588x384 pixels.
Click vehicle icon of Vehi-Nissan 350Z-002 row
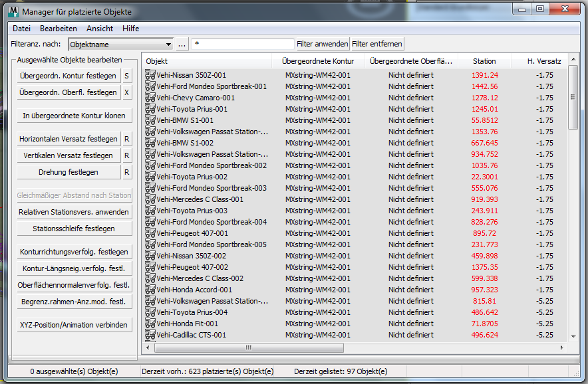[x=150, y=256]
